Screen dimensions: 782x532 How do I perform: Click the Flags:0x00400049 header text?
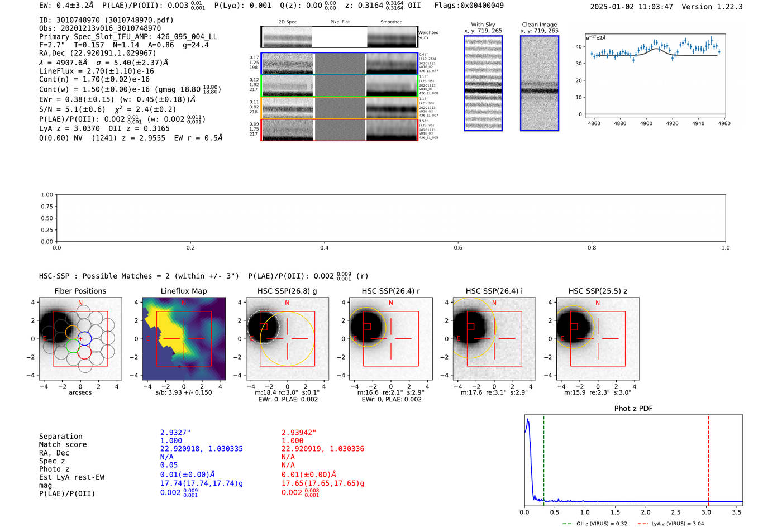[x=469, y=5]
